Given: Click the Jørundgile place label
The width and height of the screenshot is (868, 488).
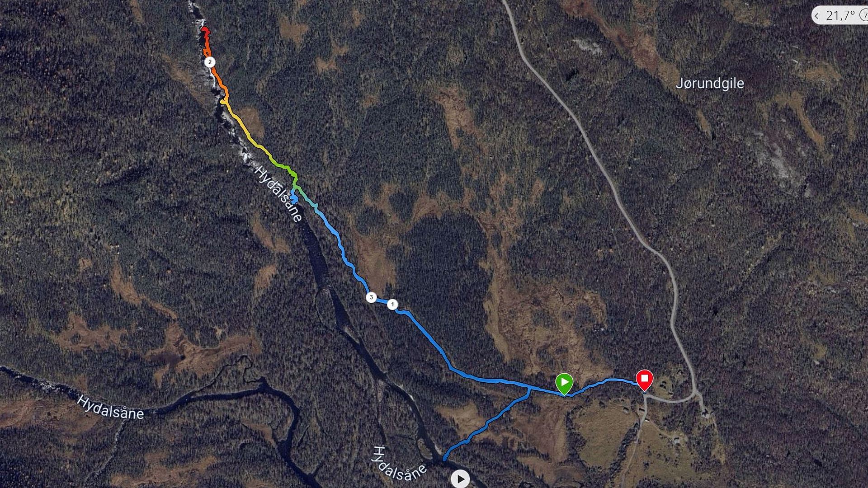Looking at the screenshot, I should pos(710,84).
